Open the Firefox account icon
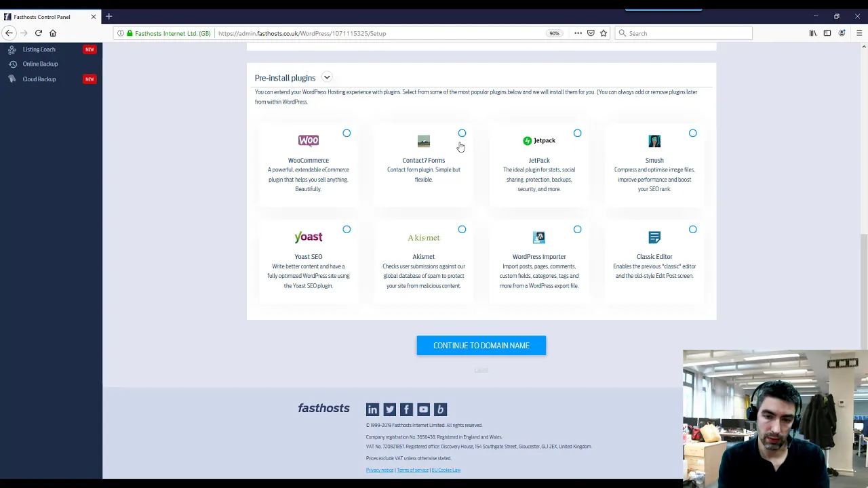The height and width of the screenshot is (488, 868). pyautogui.click(x=842, y=33)
